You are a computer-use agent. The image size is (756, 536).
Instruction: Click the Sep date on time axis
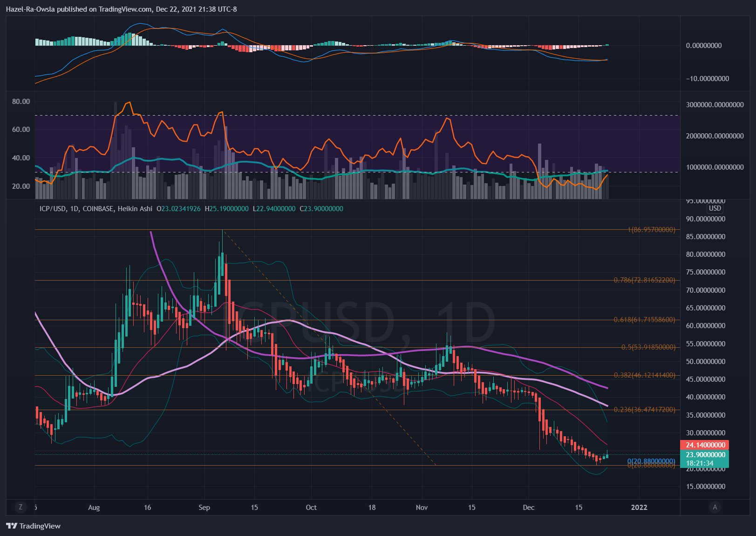coord(204,508)
